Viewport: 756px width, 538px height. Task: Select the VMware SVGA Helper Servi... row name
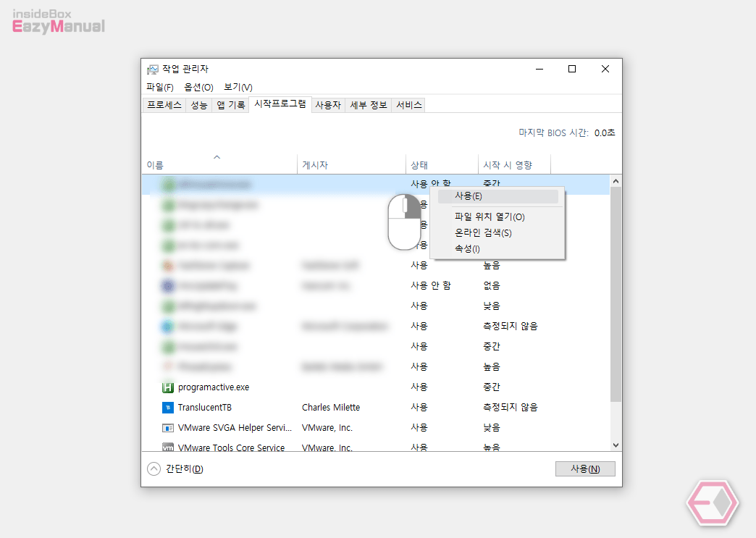pyautogui.click(x=235, y=428)
